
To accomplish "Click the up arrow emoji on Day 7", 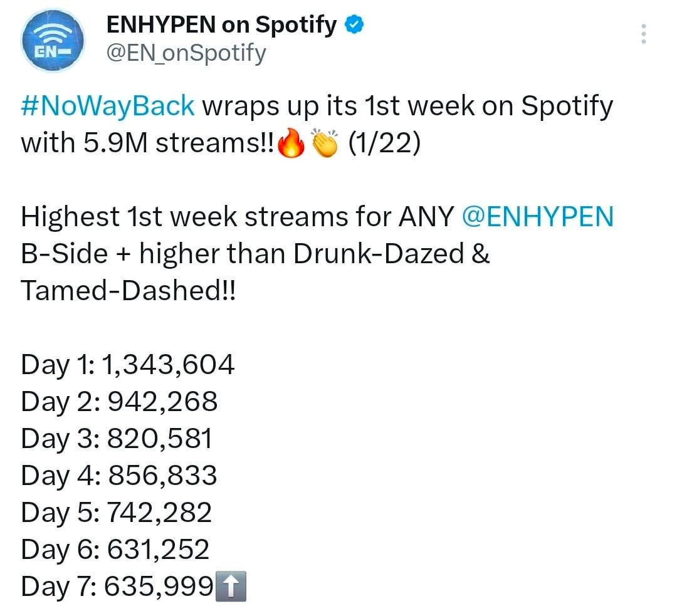I will [230, 588].
